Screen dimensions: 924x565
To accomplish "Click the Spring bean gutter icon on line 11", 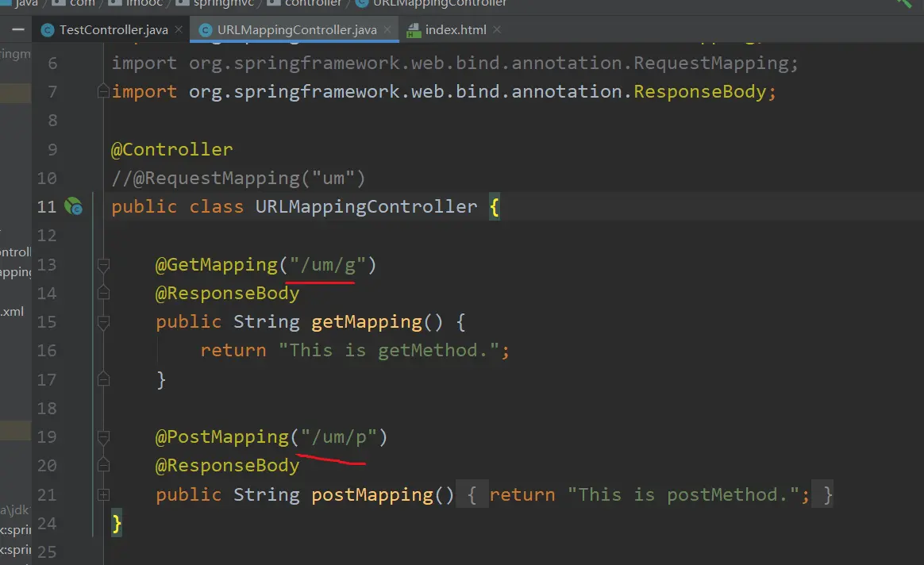I will click(73, 207).
